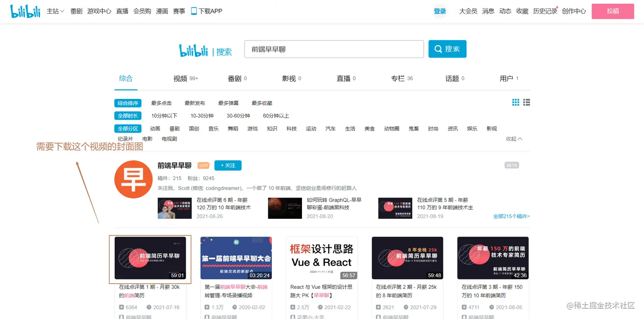Filter by 知识 category
The height and width of the screenshot is (319, 644).
coord(272,129)
